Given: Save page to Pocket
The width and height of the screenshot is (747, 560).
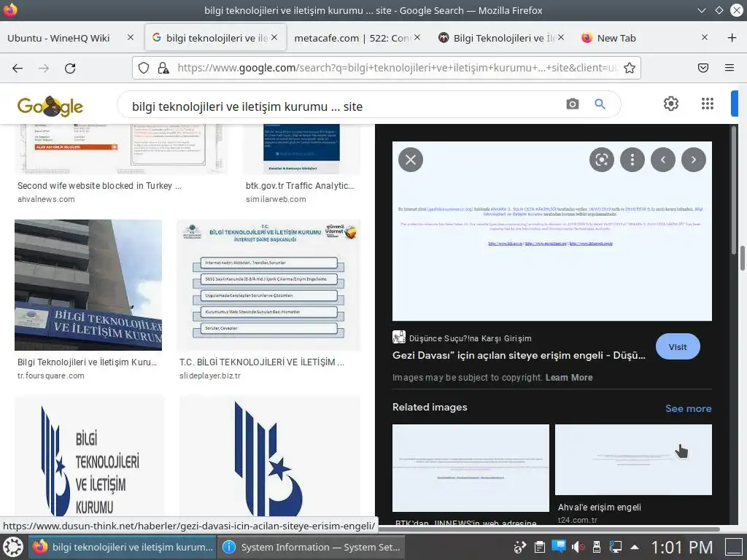Looking at the screenshot, I should pos(703,68).
